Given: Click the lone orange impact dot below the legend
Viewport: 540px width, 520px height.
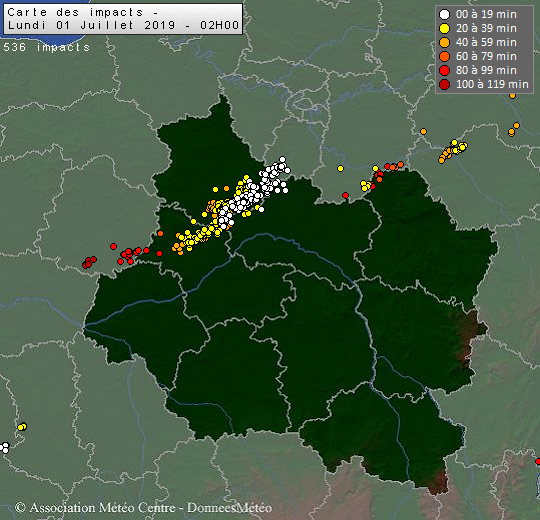Looking at the screenshot, I should (x=512, y=95).
